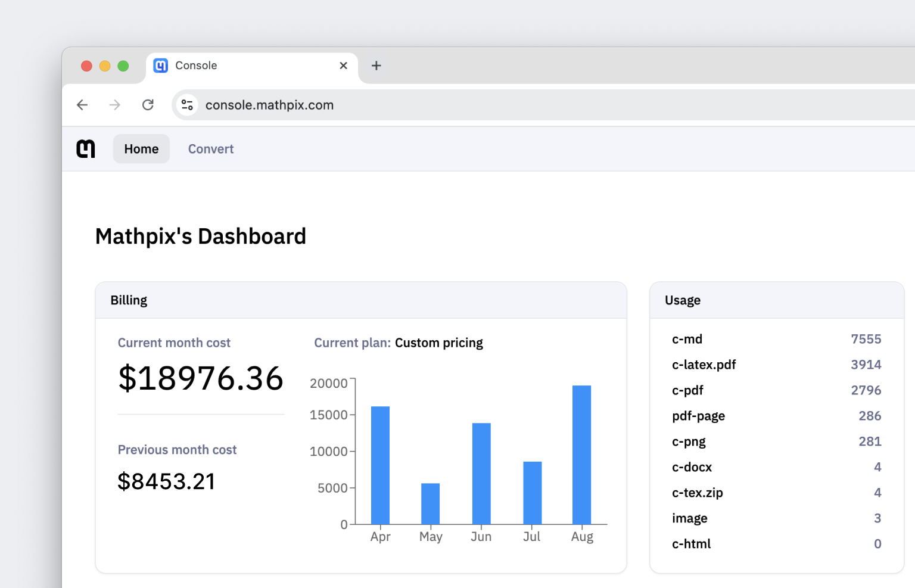Click the c-html usage row label
This screenshot has width=915, height=588.
(691, 544)
